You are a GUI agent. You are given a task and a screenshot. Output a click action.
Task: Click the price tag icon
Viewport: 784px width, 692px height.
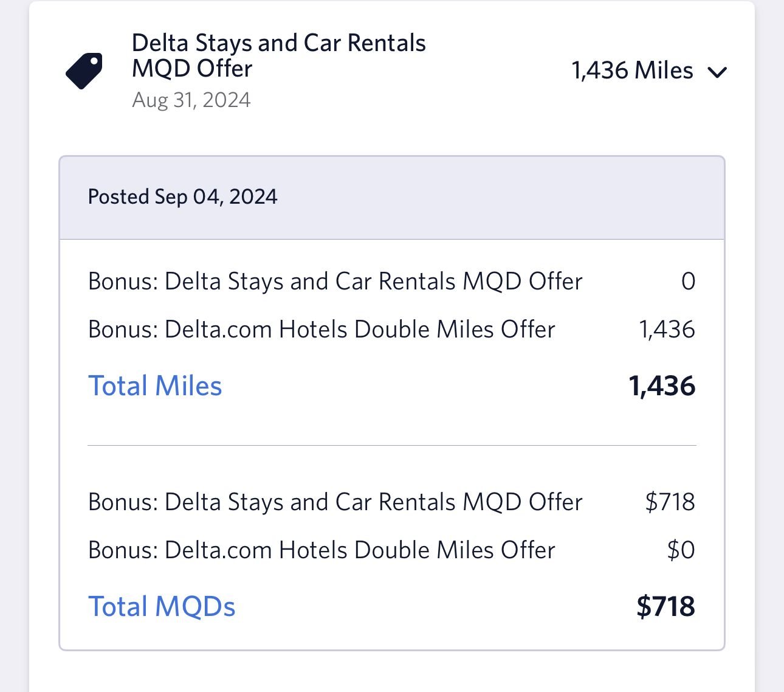point(84,71)
